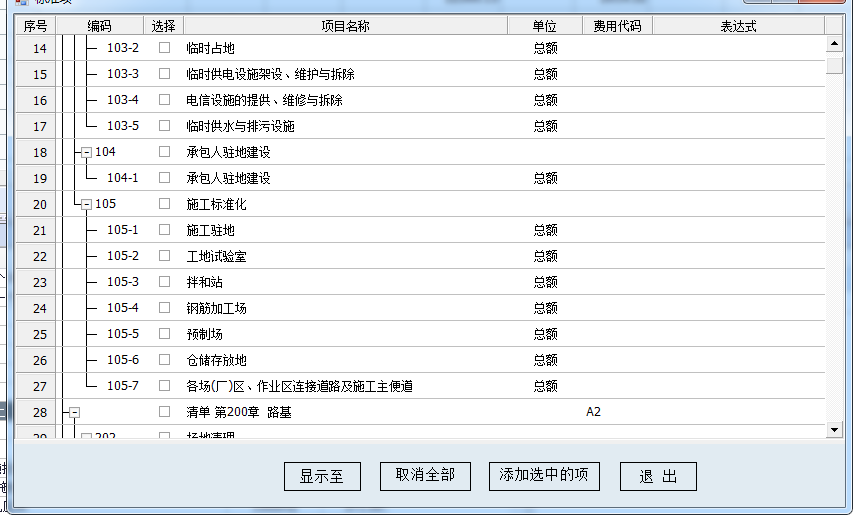Tick the 105-1 施工驻地 checkbox
The width and height of the screenshot is (853, 515).
(x=164, y=230)
